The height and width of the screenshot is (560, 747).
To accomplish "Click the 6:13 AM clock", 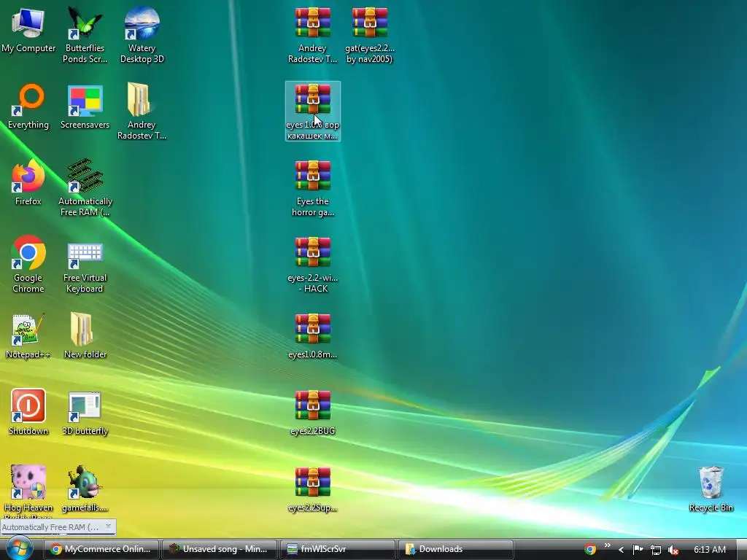I will (709, 550).
